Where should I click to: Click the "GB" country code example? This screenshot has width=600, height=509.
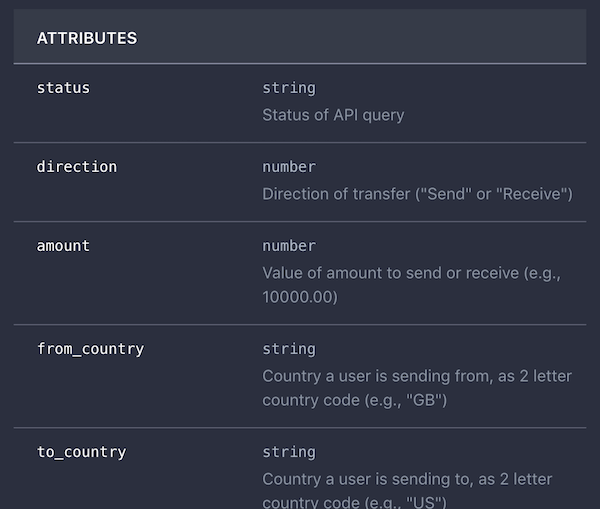tap(424, 400)
